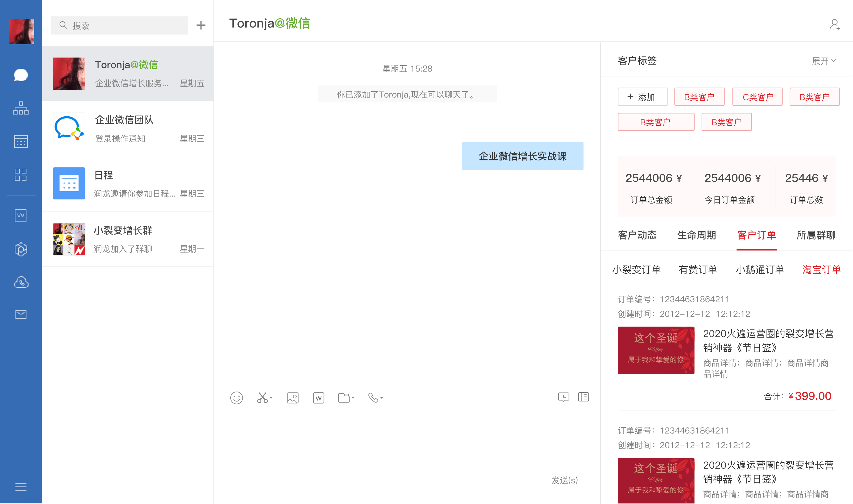Open the 小裂变增长群 conversation title
Viewport: 853px width, 504px height.
tap(123, 231)
